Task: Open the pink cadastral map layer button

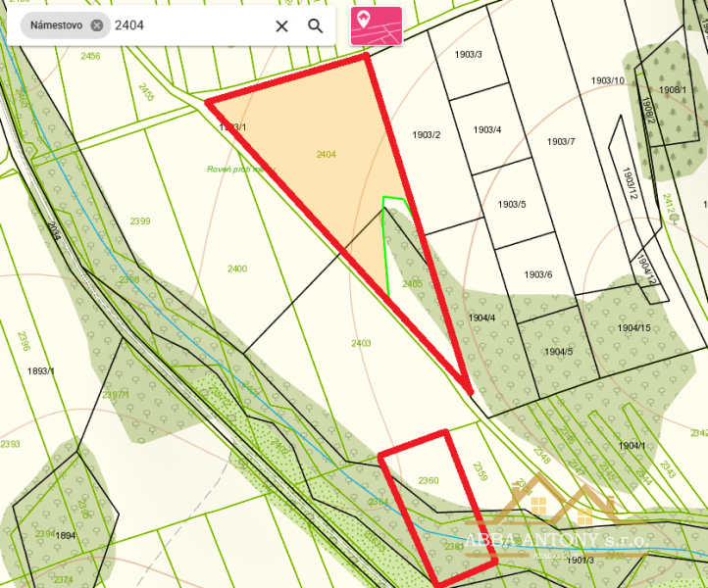Action: click(x=377, y=25)
